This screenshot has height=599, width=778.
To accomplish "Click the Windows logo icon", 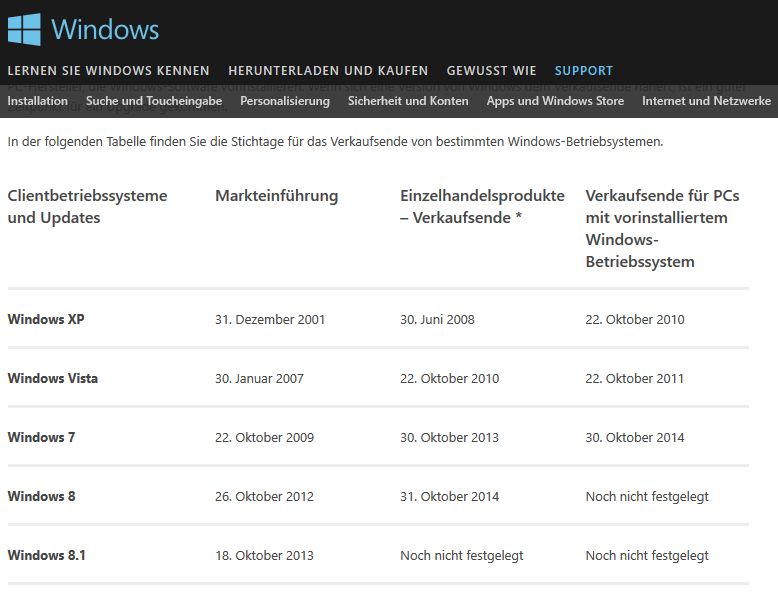I will point(24,29).
